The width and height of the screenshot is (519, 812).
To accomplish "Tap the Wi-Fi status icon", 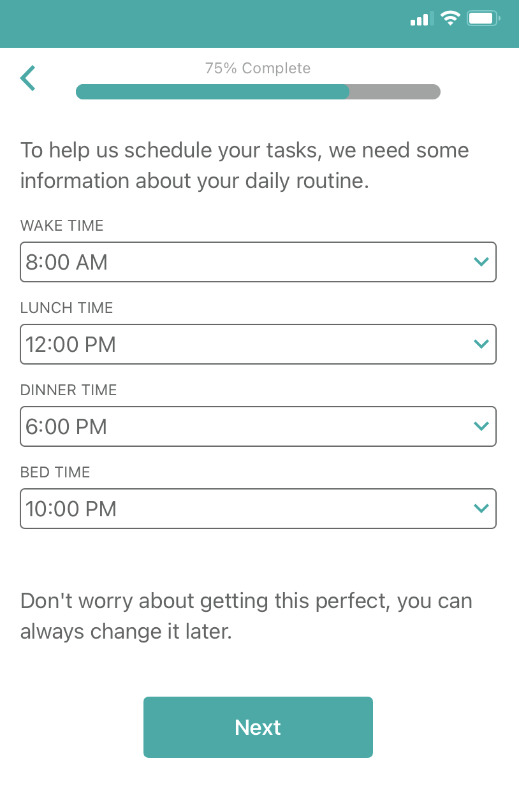I will tap(450, 18).
